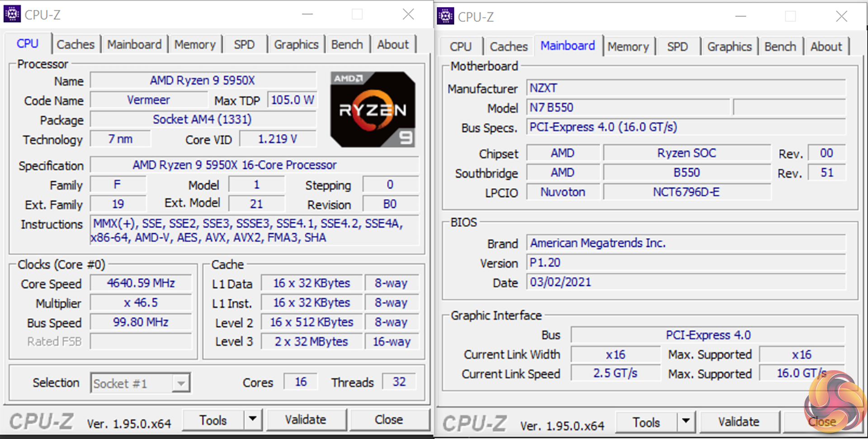868x439 pixels.
Task: Click the Code Name value Vermeer
Action: click(149, 100)
